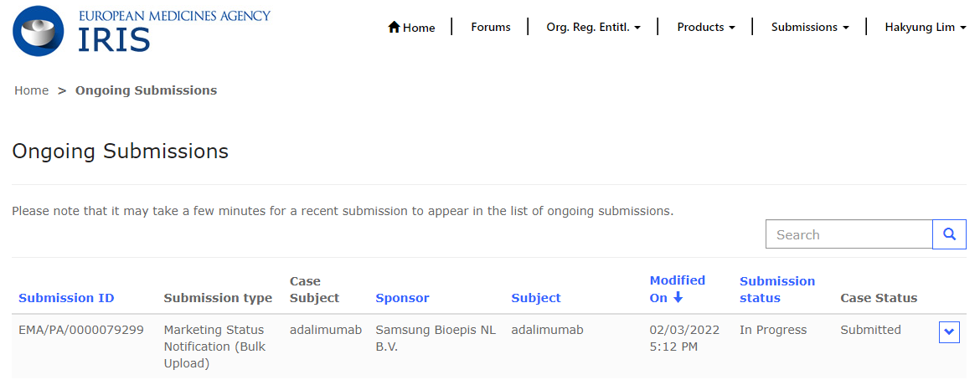Click the Samsung Bioepis NL B.V. sponsor cell
The image size is (980, 380).
[435, 338]
